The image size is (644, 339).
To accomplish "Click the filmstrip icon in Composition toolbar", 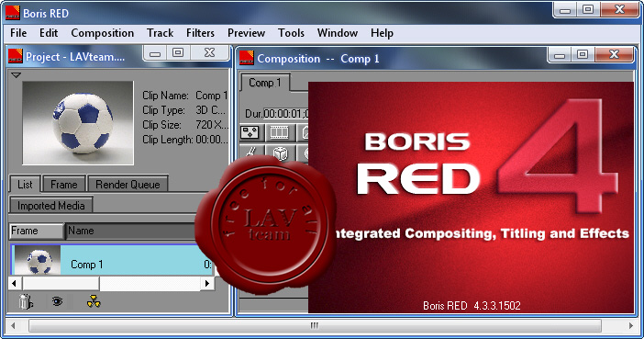I will click(x=279, y=132).
